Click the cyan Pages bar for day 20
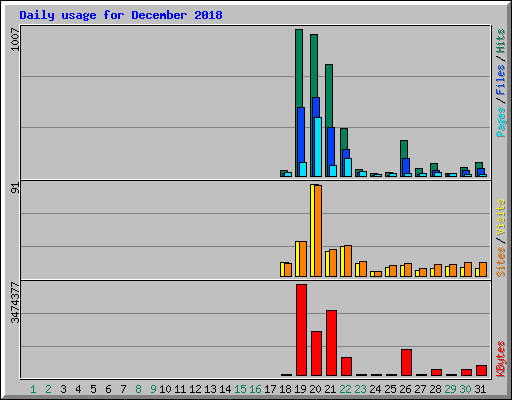 coord(318,147)
